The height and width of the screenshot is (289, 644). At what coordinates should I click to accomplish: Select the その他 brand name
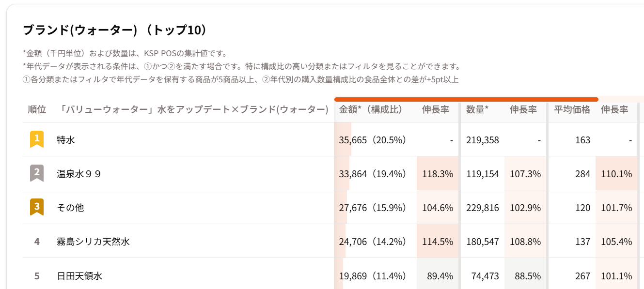click(x=70, y=208)
